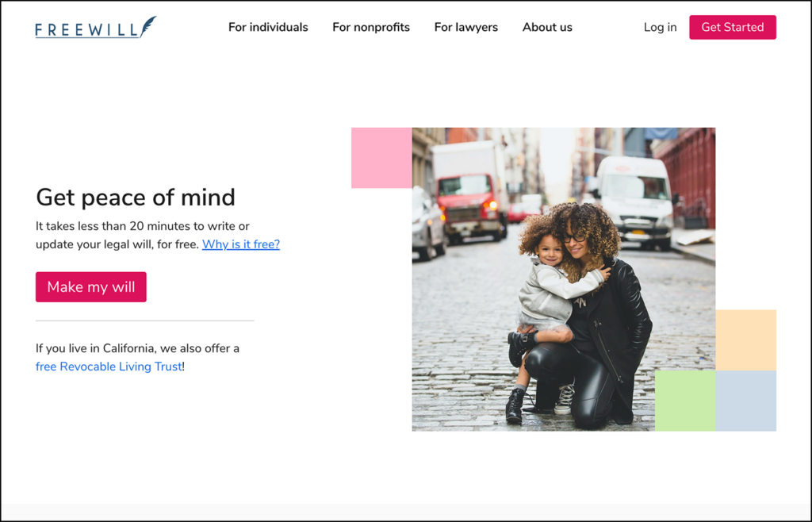Screen dimensions: 812x522
Task: Click the blue-gray decorative square
Action: 745,401
